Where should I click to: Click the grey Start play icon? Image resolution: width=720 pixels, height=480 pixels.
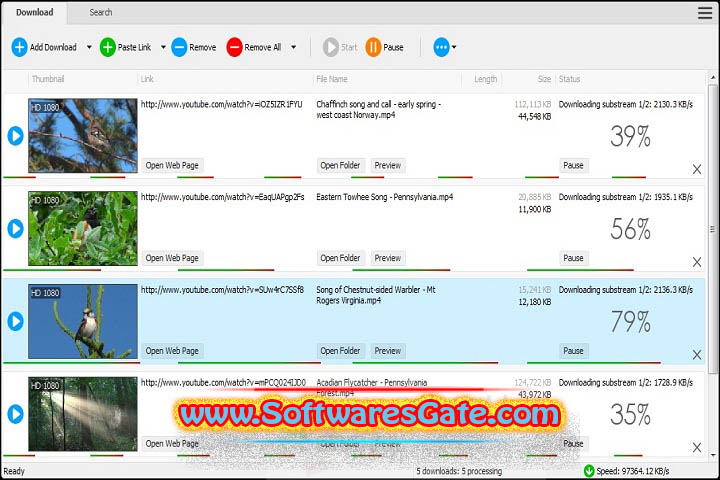[x=331, y=47]
